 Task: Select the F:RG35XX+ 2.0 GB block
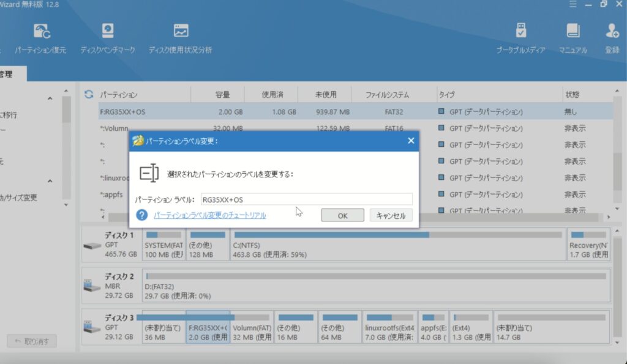208,327
